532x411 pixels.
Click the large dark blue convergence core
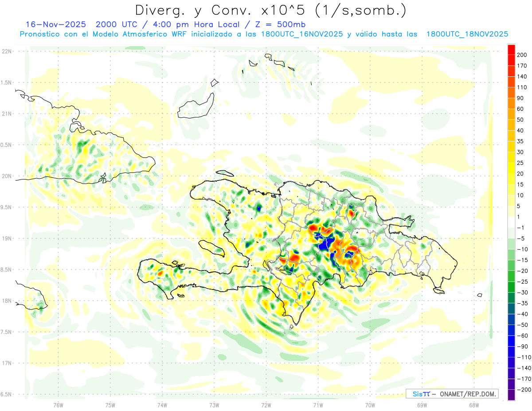click(326, 244)
